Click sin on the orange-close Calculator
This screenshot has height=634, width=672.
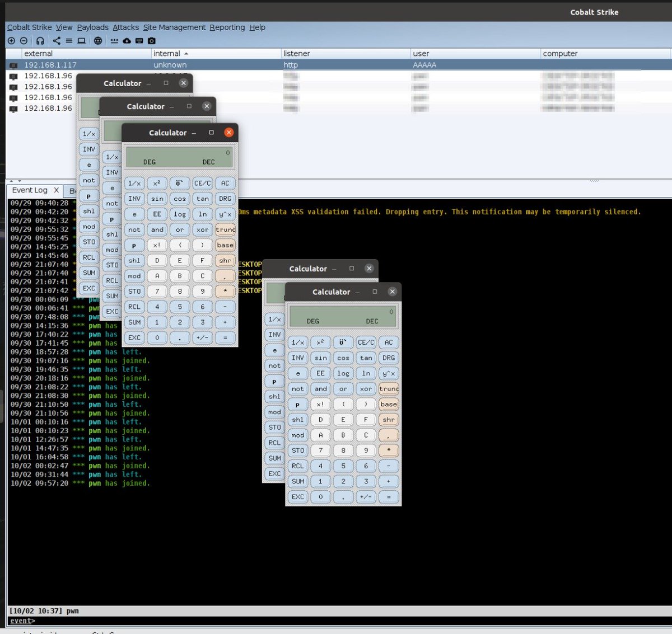[157, 199]
